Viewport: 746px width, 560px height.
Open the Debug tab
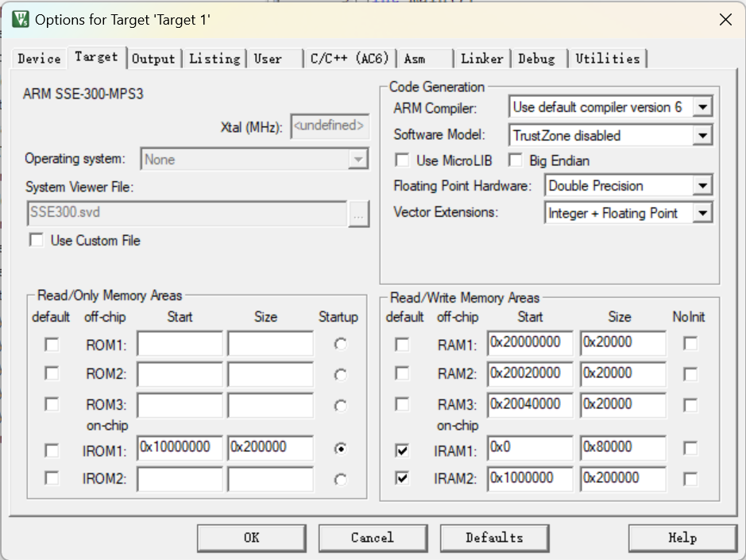click(x=539, y=59)
